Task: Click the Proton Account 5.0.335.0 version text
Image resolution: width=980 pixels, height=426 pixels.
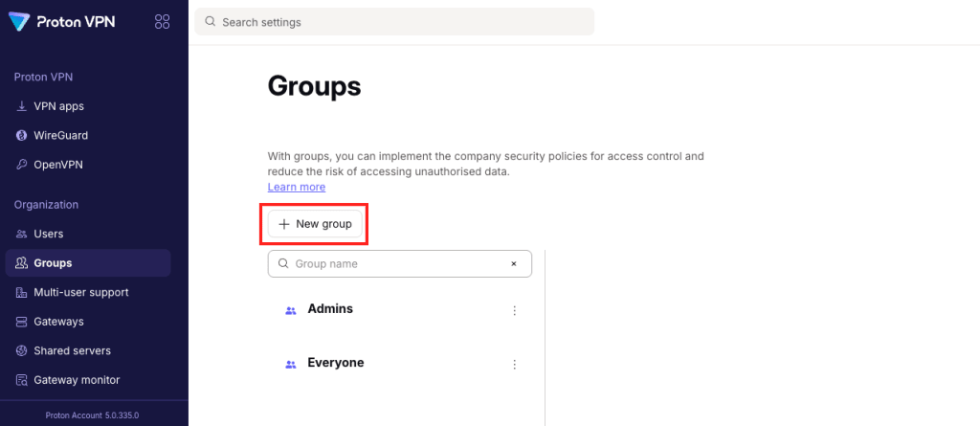Action: click(92, 415)
